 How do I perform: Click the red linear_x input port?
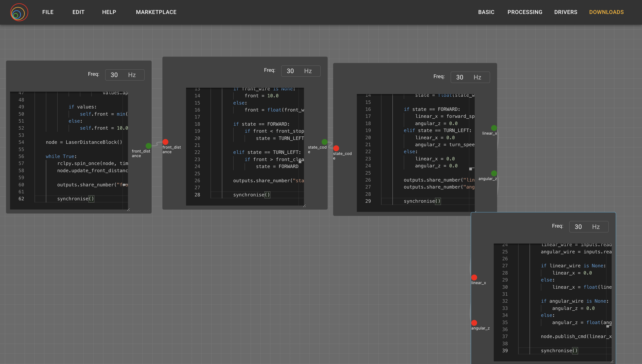474,278
